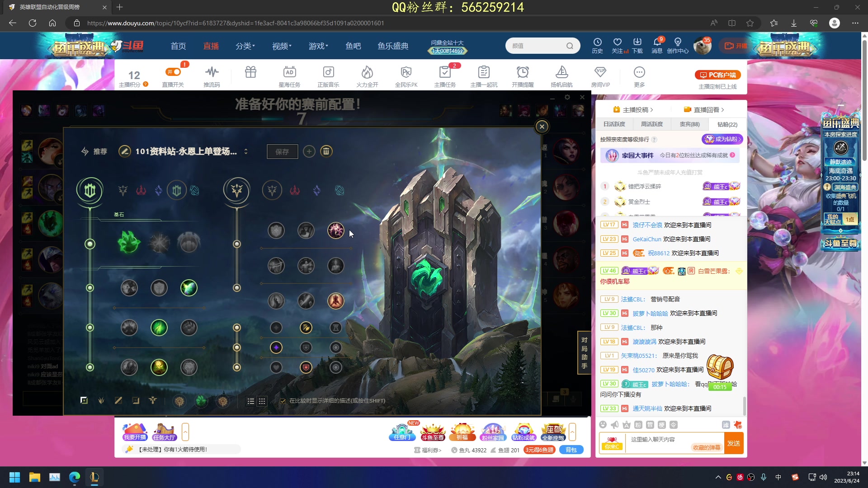868x488 pixels.
Task: Click the 发送 send chat button
Action: pyautogui.click(x=734, y=443)
